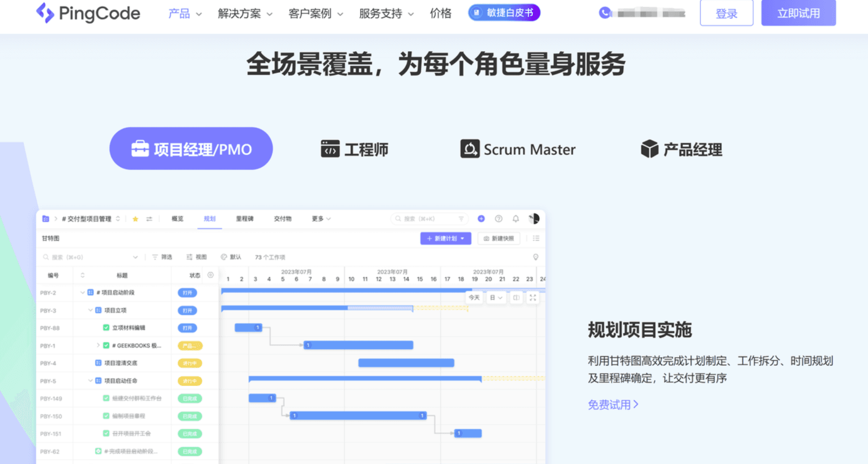The width and height of the screenshot is (868, 464).
Task: Click the filter icon inside the top search box
Action: click(x=461, y=219)
